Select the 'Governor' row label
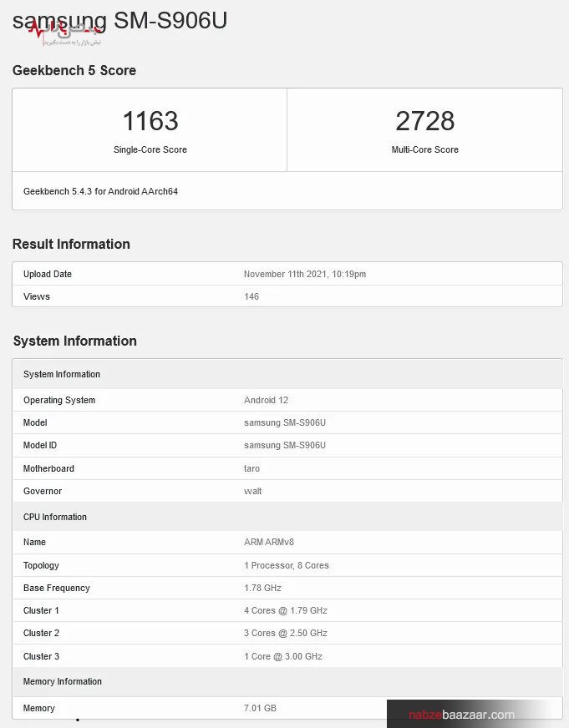Screen dimensions: 569x728 tap(43, 491)
